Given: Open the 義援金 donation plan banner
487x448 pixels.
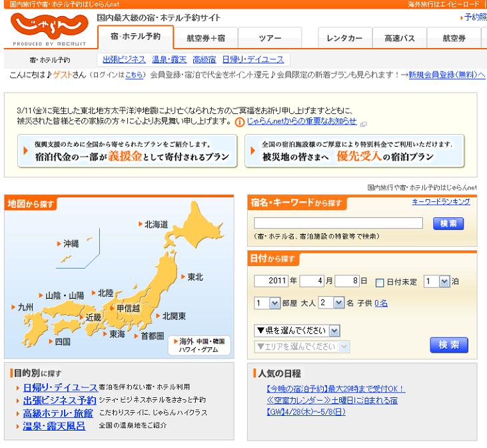Looking at the screenshot, I should coord(127,151).
